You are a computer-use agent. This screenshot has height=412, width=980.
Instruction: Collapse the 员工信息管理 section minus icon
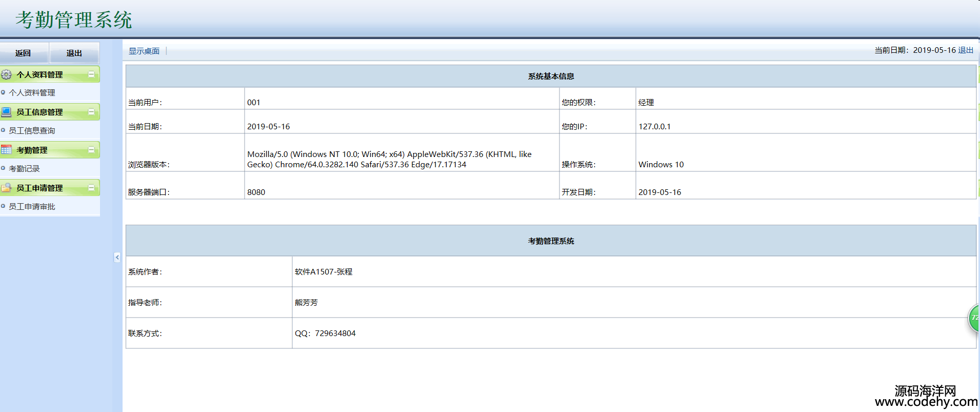click(91, 112)
